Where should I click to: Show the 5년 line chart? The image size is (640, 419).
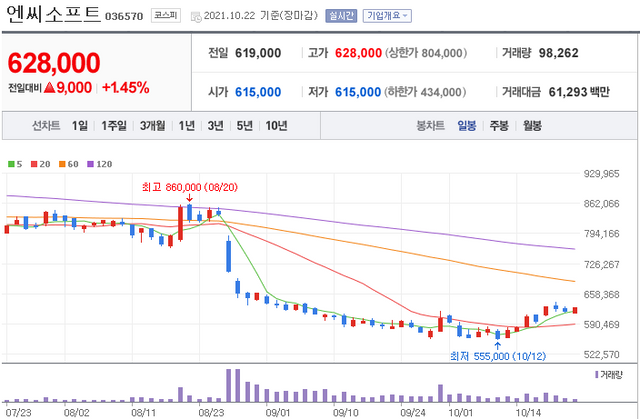click(244, 126)
